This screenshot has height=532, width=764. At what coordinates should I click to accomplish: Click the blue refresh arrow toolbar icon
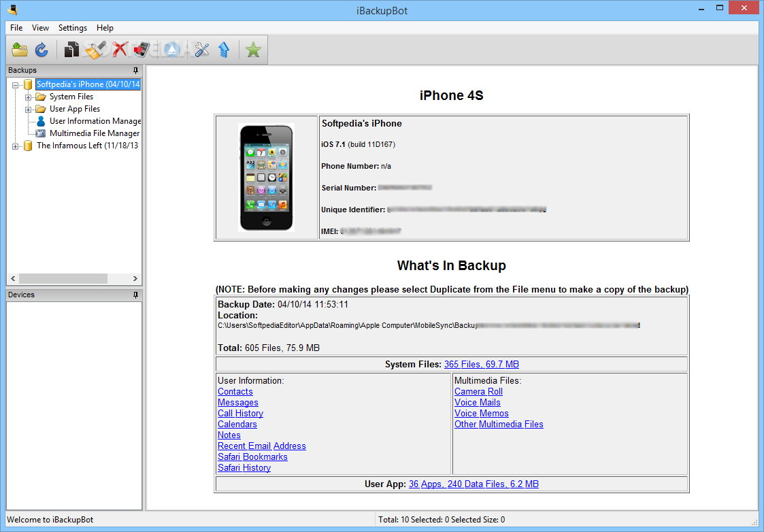(41, 49)
